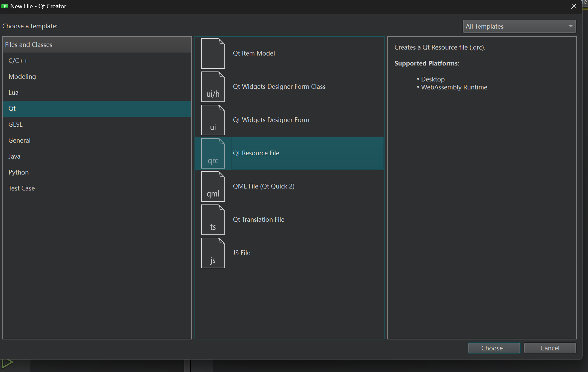Select the General category
Image resolution: width=588 pixels, height=372 pixels.
click(x=20, y=141)
